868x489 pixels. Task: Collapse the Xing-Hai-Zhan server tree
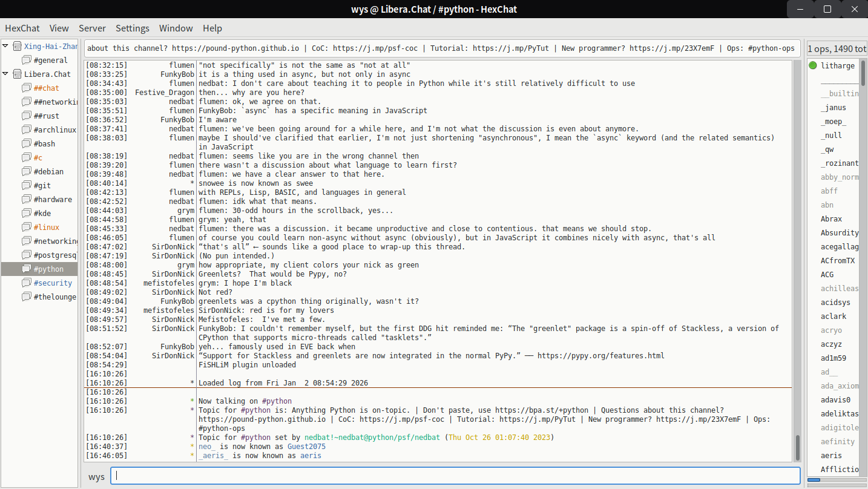tap(5, 47)
